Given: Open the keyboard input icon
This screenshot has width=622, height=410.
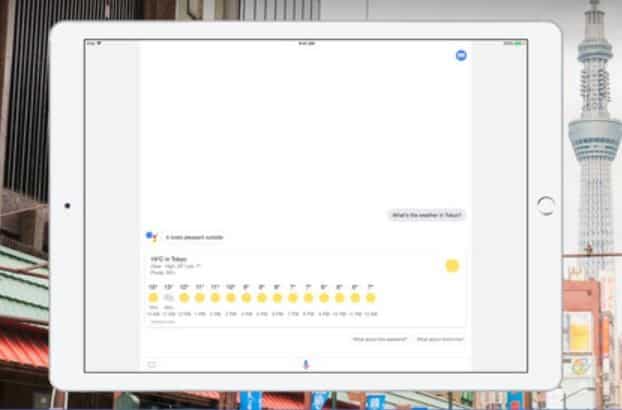Looking at the screenshot, I should 152,364.
